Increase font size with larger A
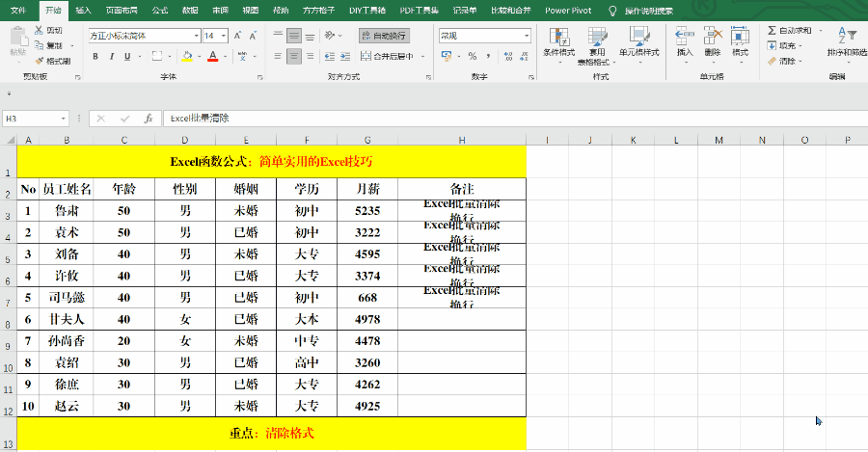 [237, 36]
